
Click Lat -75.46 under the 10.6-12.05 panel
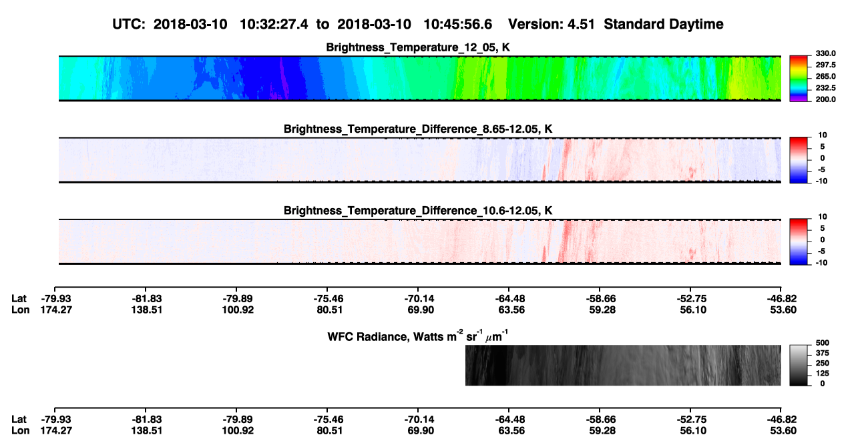coord(327,299)
